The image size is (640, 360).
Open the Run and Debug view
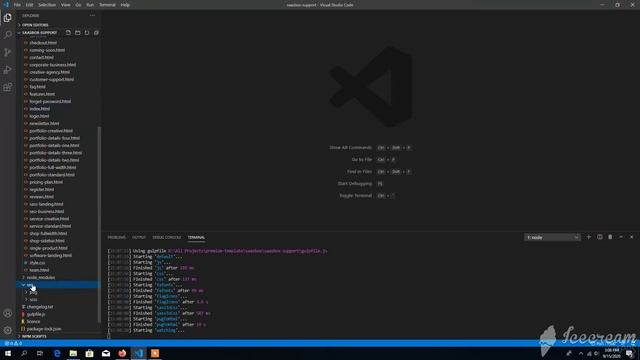(x=8, y=70)
